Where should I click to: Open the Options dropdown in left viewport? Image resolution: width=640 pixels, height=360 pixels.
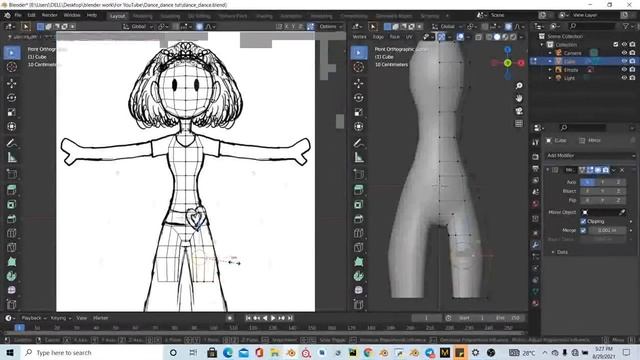pos(331,27)
